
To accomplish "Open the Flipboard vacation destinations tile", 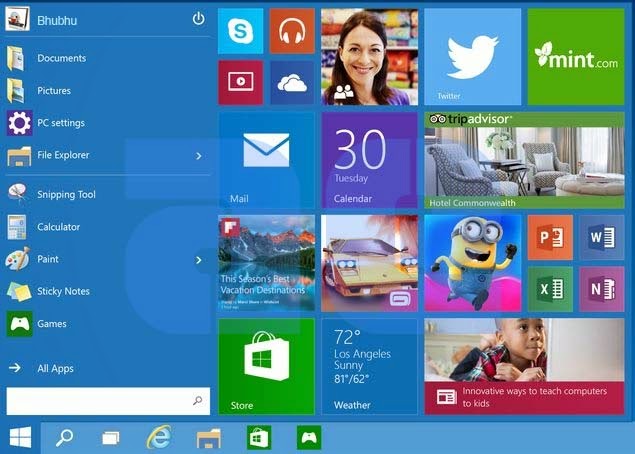I will coord(266,263).
